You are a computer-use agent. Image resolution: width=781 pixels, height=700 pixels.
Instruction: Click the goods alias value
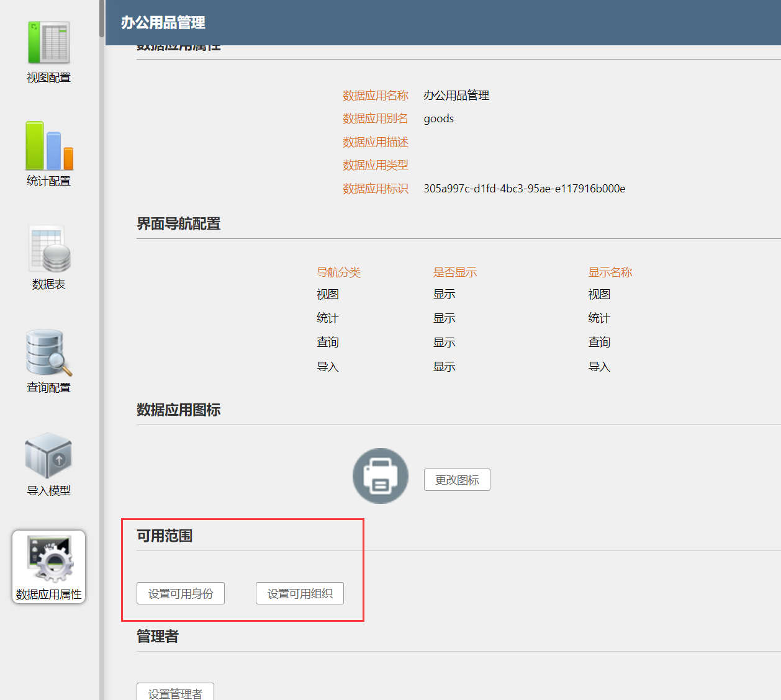(439, 119)
